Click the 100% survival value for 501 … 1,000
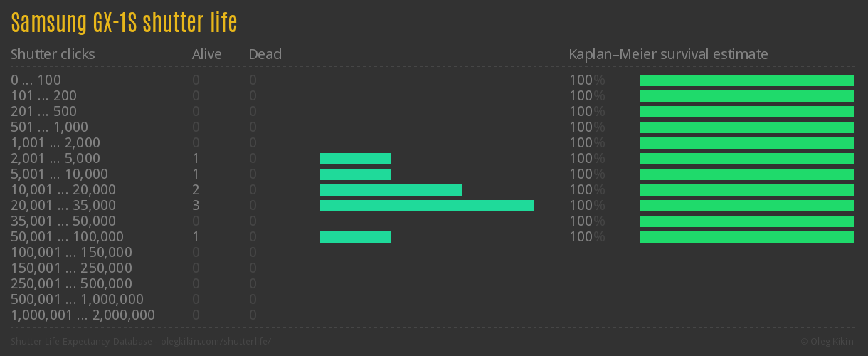 tap(586, 127)
